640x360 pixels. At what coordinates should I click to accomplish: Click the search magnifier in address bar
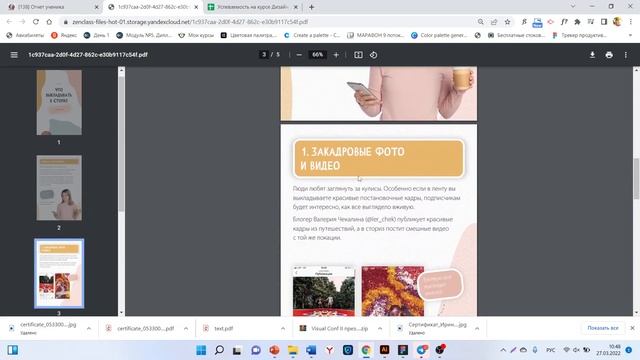480,22
